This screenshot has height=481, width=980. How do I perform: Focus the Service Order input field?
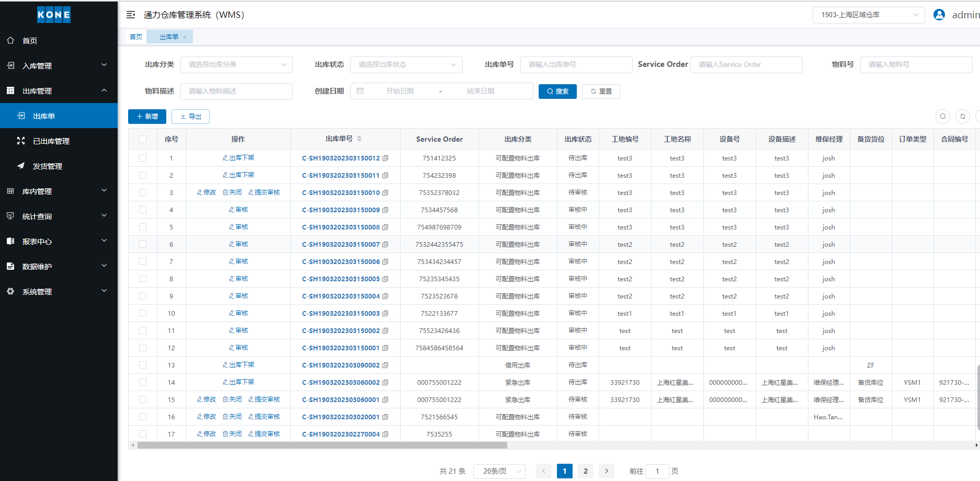[x=746, y=65]
